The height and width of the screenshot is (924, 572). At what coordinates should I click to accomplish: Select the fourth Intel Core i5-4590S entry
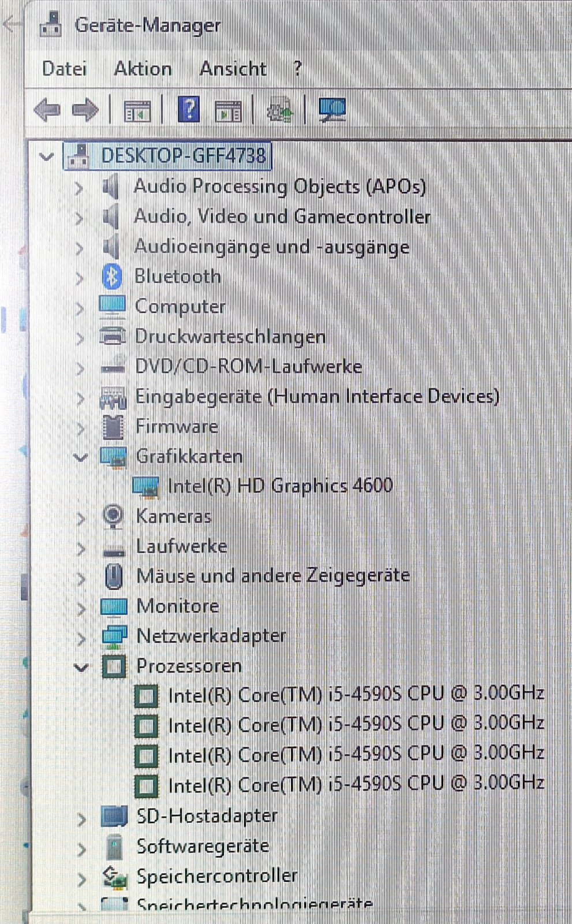pos(356,784)
